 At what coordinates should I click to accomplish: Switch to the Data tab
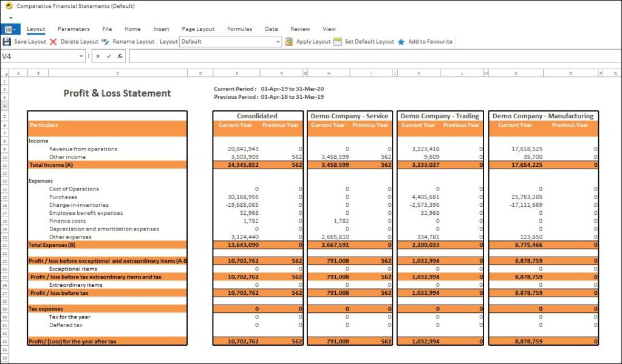point(271,29)
